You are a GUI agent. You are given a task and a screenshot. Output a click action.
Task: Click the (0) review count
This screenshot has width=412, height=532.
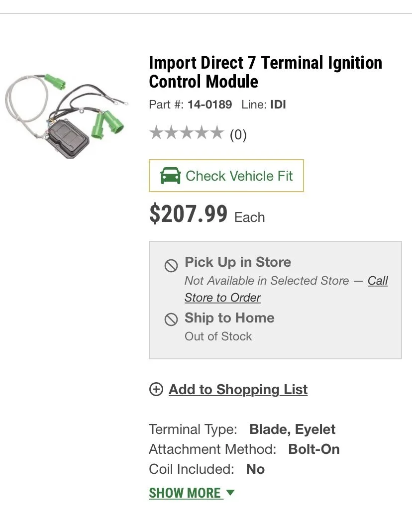click(238, 134)
